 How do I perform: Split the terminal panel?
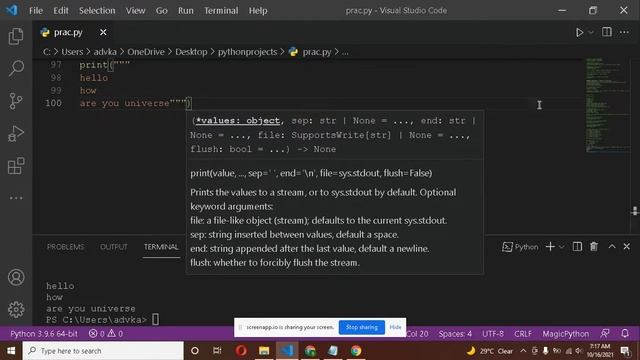577,247
